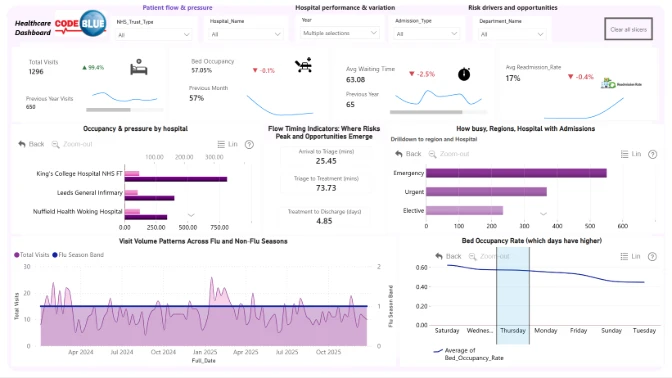This screenshot has height=378, width=672.
Task: Click help question mark in Occupancy by hospital chart
Action: [x=249, y=144]
